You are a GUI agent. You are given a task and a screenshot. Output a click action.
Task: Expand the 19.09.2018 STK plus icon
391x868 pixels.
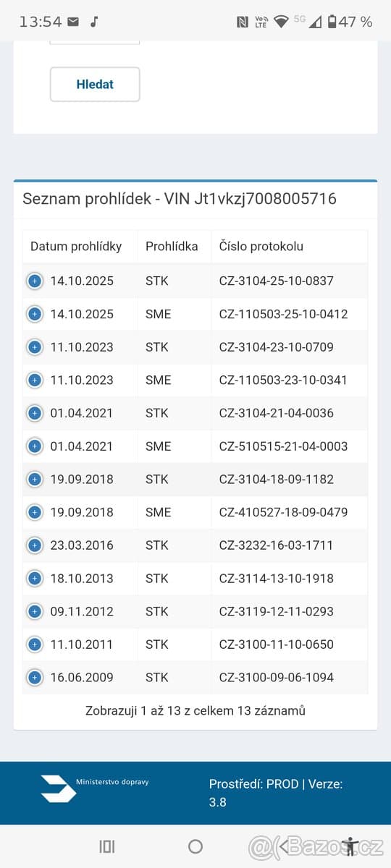point(34,479)
